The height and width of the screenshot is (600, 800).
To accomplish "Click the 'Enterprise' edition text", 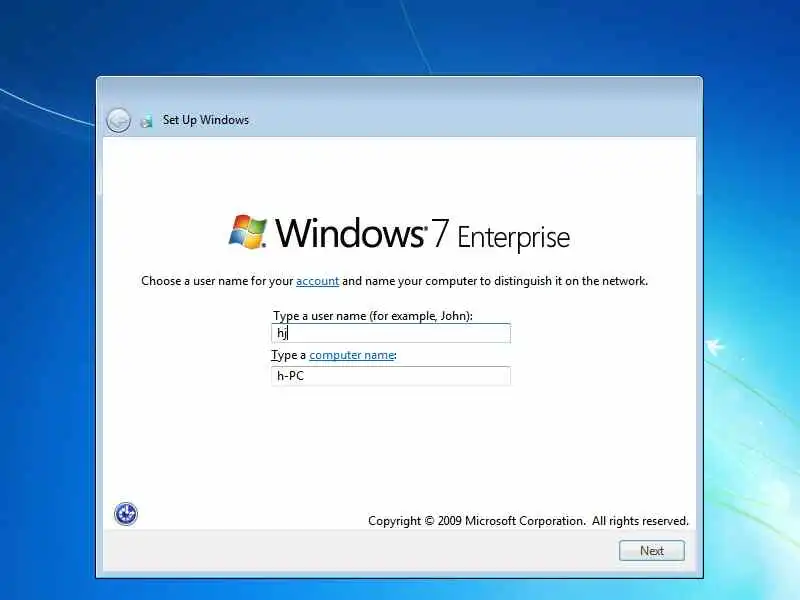I will tap(513, 237).
